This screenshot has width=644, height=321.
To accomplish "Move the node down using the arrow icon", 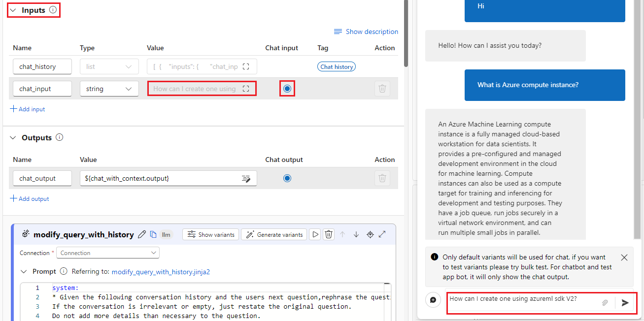I will pyautogui.click(x=356, y=234).
